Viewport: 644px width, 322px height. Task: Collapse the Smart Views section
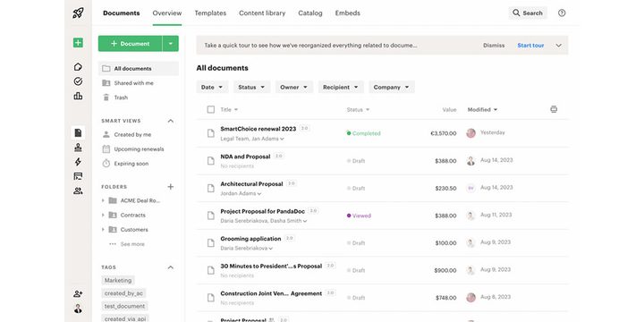[171, 121]
